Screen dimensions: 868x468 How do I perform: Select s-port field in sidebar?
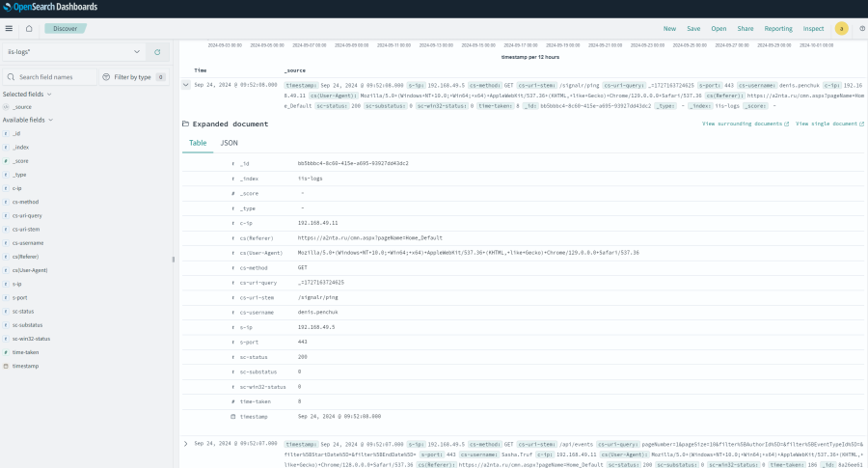(x=20, y=298)
